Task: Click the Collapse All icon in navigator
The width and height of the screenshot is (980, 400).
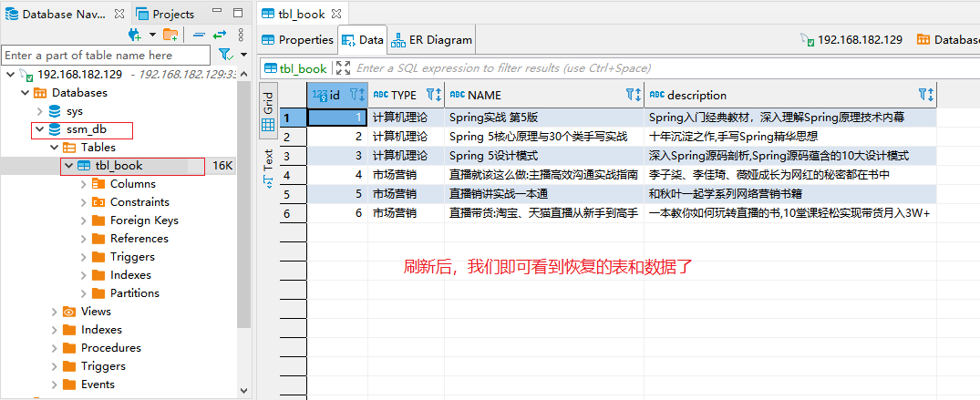Action: click(x=200, y=35)
